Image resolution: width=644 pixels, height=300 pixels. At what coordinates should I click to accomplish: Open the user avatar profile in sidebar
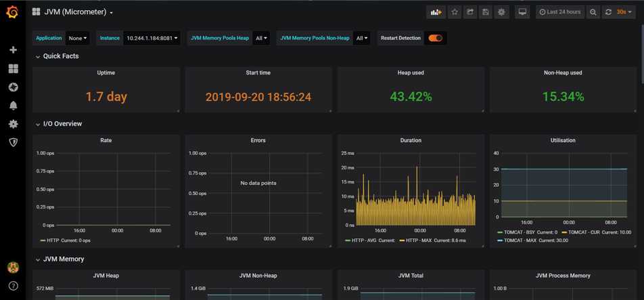coord(13,267)
